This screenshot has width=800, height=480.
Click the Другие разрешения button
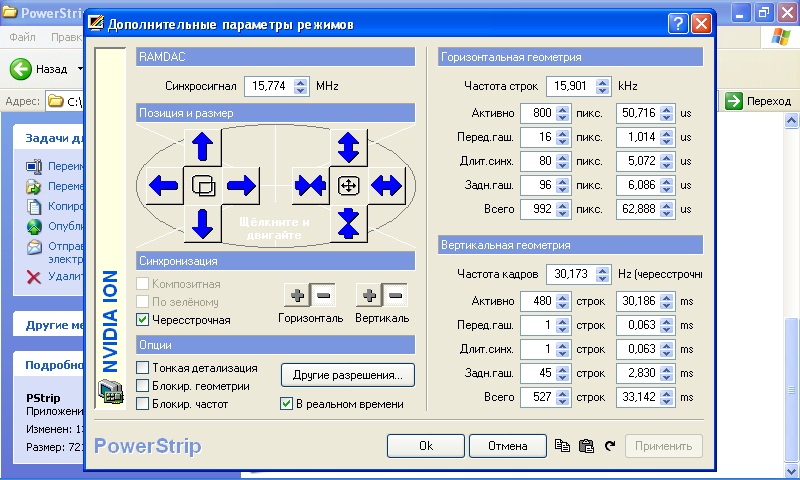(347, 376)
